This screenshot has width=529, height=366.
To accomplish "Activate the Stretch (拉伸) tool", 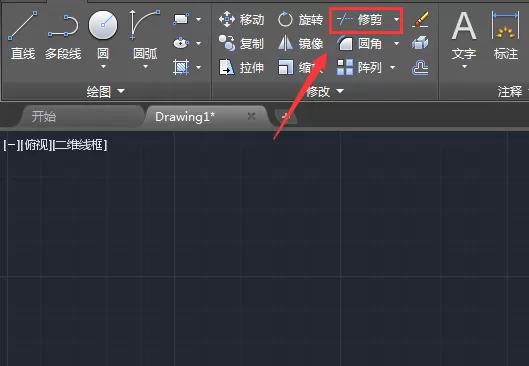I will click(x=241, y=67).
